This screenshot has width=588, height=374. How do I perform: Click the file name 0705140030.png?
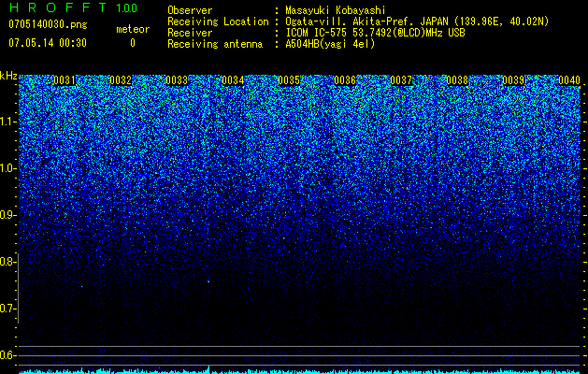coord(48,24)
